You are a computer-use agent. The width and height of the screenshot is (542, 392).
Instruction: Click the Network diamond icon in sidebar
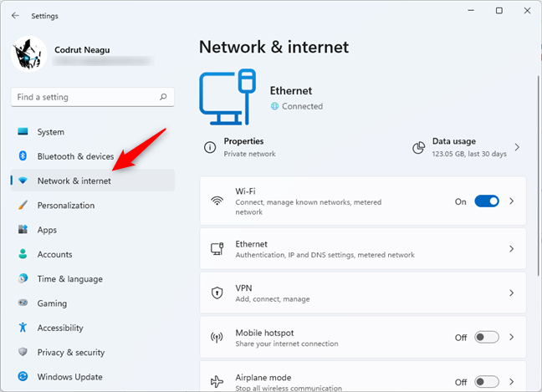pos(23,181)
